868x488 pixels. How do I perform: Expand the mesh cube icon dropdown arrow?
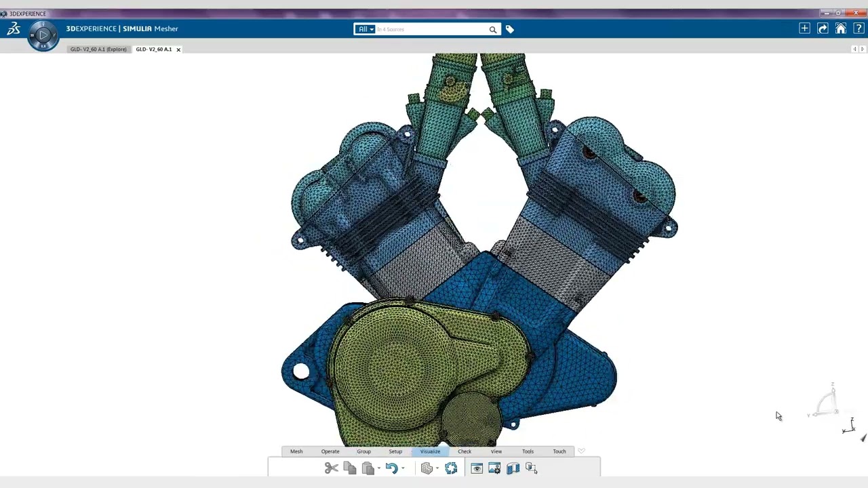coord(437,468)
